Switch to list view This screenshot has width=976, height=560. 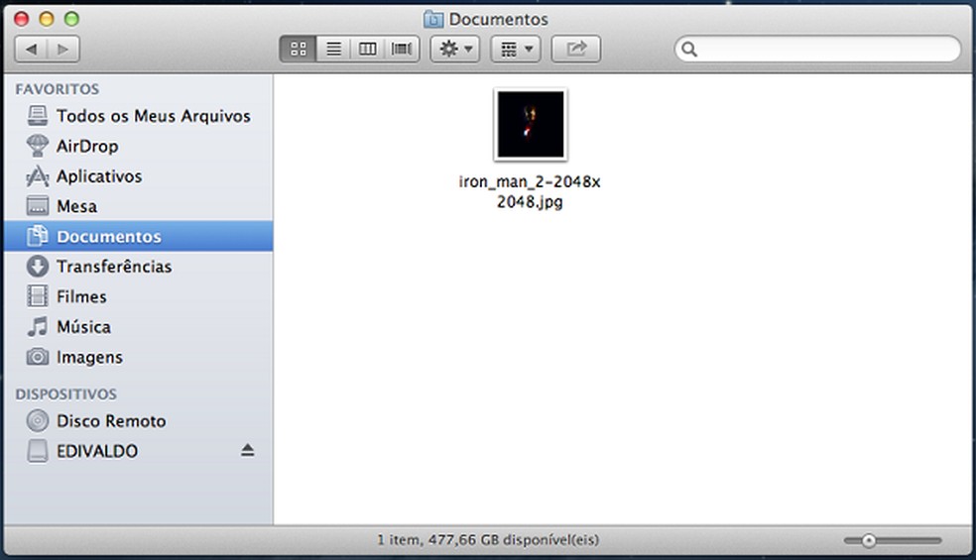pyautogui.click(x=333, y=49)
